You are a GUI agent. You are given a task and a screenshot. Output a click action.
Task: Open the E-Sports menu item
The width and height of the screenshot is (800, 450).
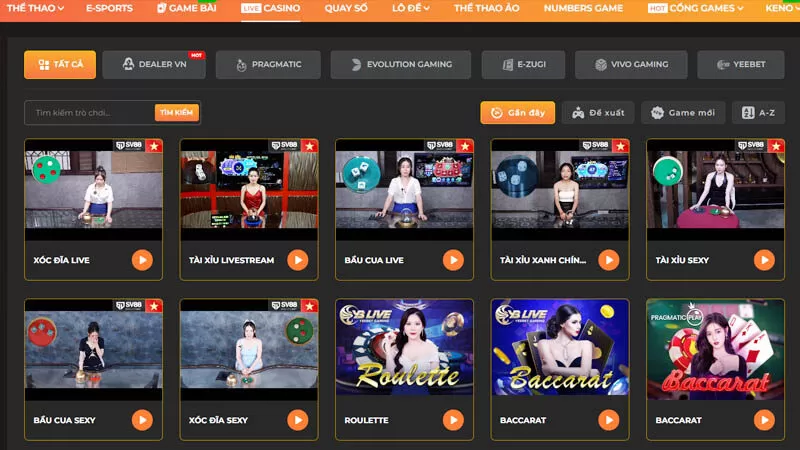tap(109, 8)
